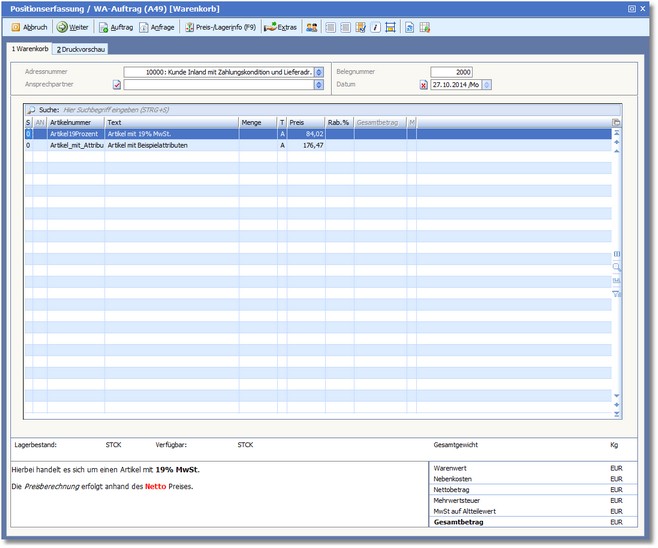Click the filter funnel icon beside the table
658x548 pixels.
(616, 293)
